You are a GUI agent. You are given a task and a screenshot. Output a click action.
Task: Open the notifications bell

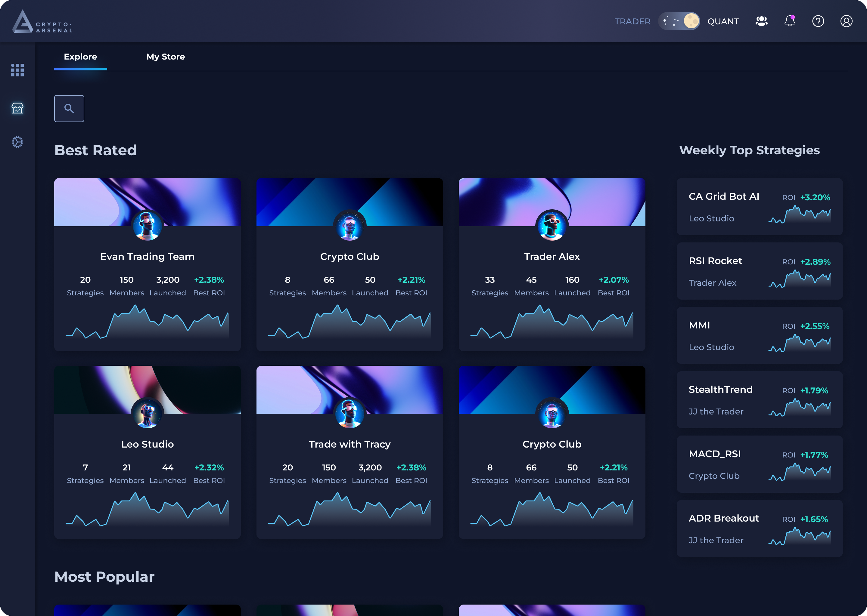pyautogui.click(x=790, y=21)
